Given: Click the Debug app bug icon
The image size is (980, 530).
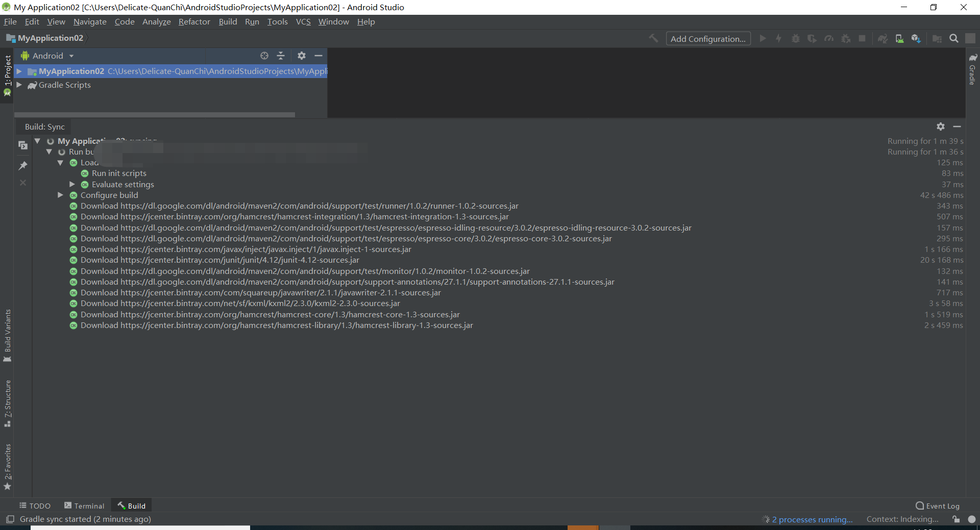Looking at the screenshot, I should 796,38.
